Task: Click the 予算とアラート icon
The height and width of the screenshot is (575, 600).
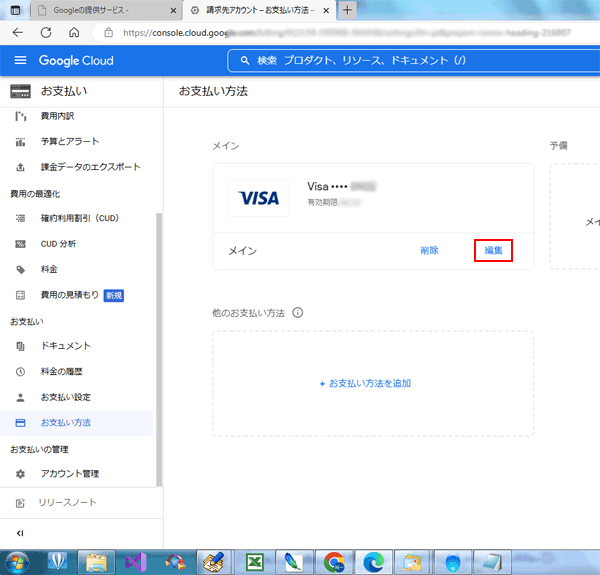Action: pos(20,142)
